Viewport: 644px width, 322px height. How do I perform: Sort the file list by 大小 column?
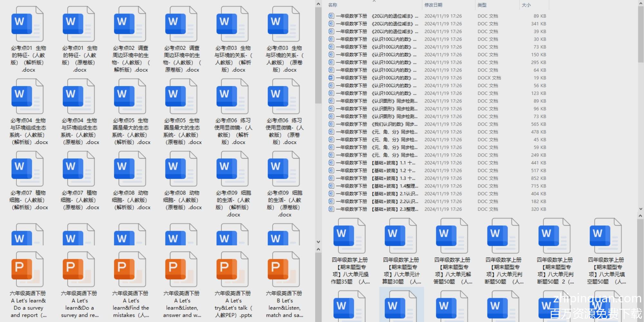[526, 5]
